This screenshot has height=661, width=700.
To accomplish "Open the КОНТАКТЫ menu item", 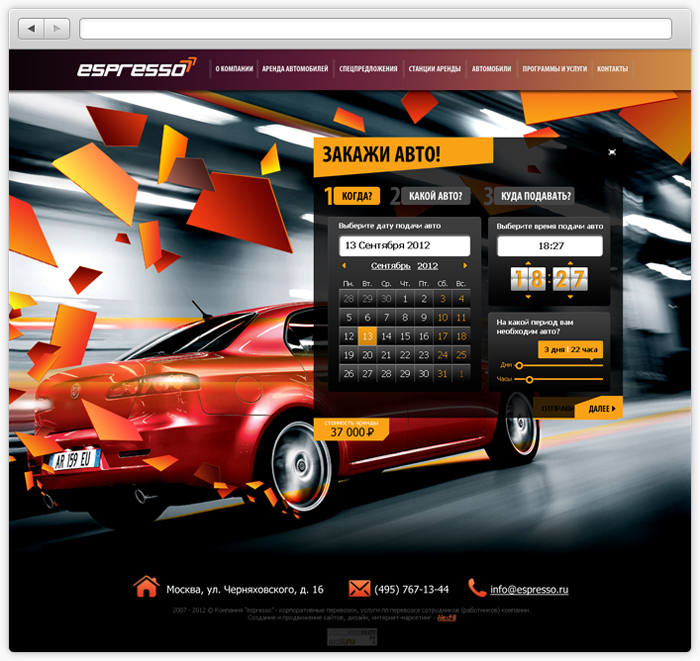I will click(612, 69).
